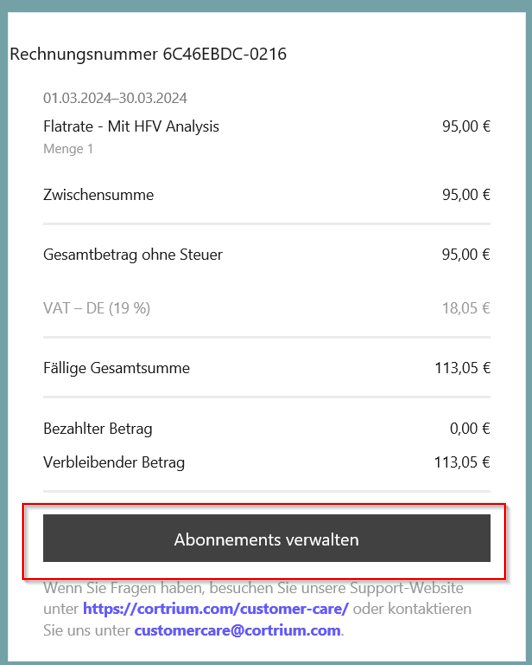The height and width of the screenshot is (665, 532).
Task: Select the Fällige Gesamtsumme amount 113,05 €
Action: 463,368
